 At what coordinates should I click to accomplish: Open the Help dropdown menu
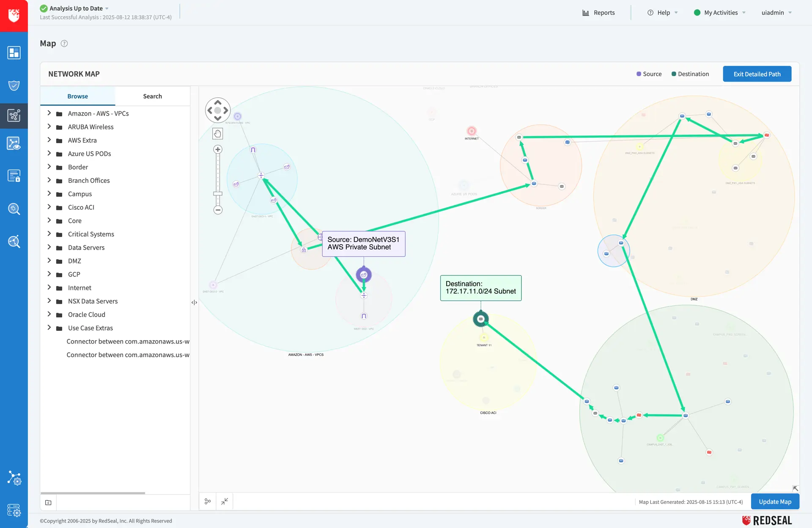(663, 13)
